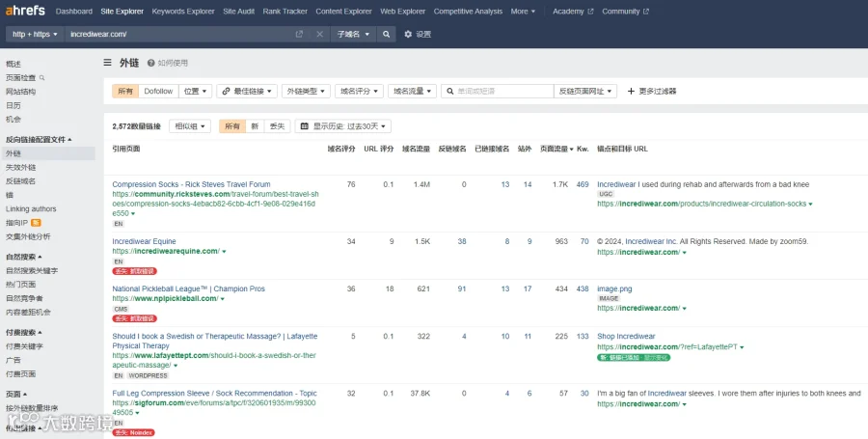Open the URL in a new tab icon
Viewport: 868px width, 439px height.
coord(300,35)
